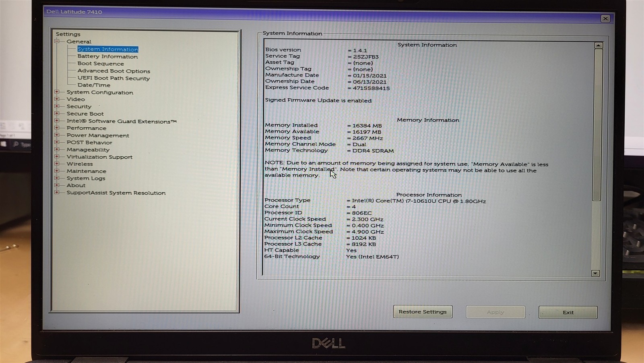Click the scroll up arrow in System Information
The height and width of the screenshot is (363, 644).
click(x=598, y=46)
